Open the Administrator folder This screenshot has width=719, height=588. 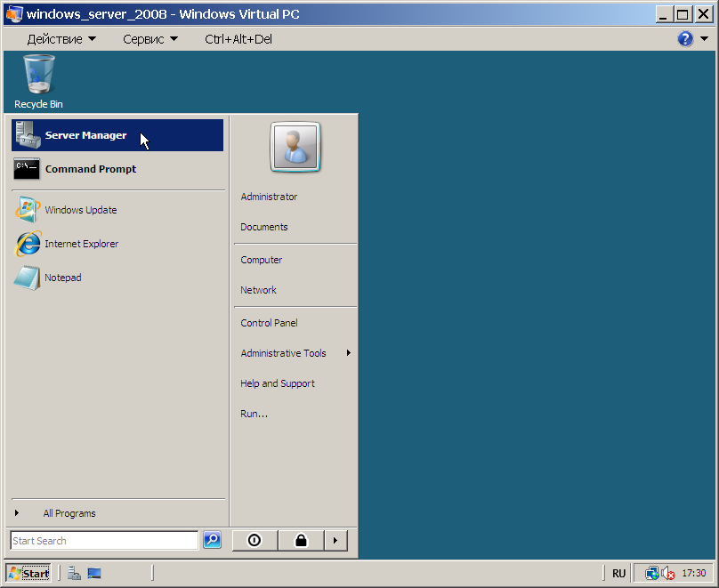269,197
